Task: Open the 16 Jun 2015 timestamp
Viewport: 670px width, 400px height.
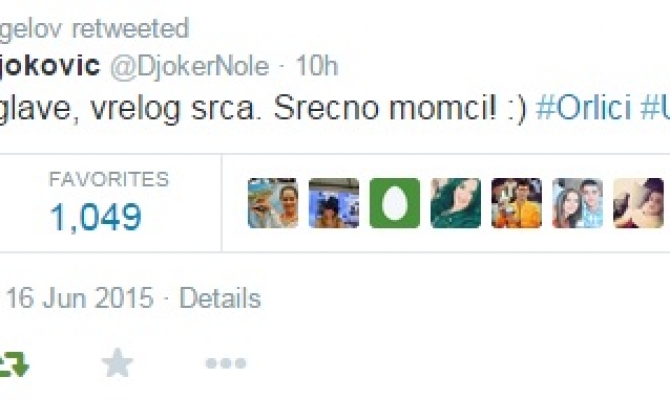Action: pos(79,298)
